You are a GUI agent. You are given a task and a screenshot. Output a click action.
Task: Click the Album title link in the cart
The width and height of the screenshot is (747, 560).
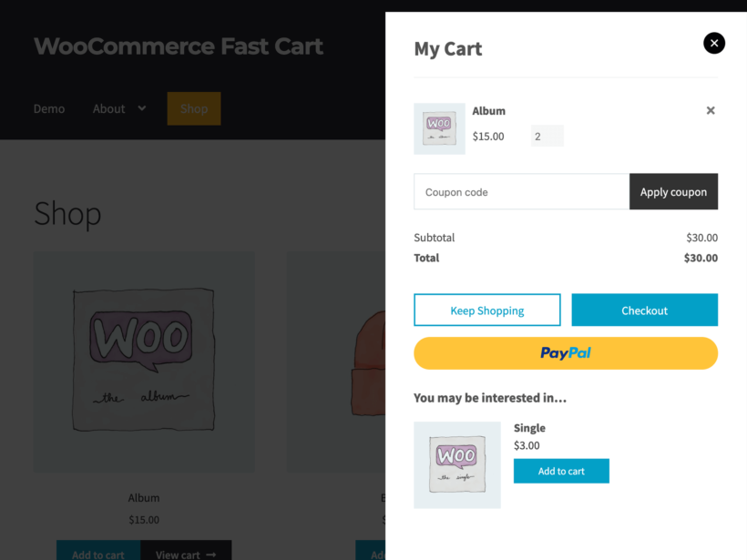click(x=489, y=110)
